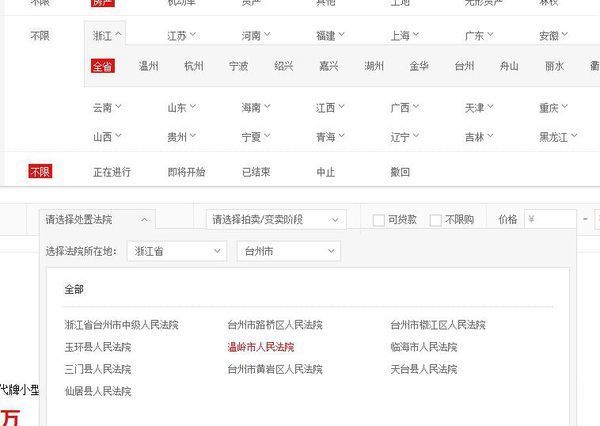Filter by 已结束 auction status
The width and height of the screenshot is (600, 426).
pos(257,172)
